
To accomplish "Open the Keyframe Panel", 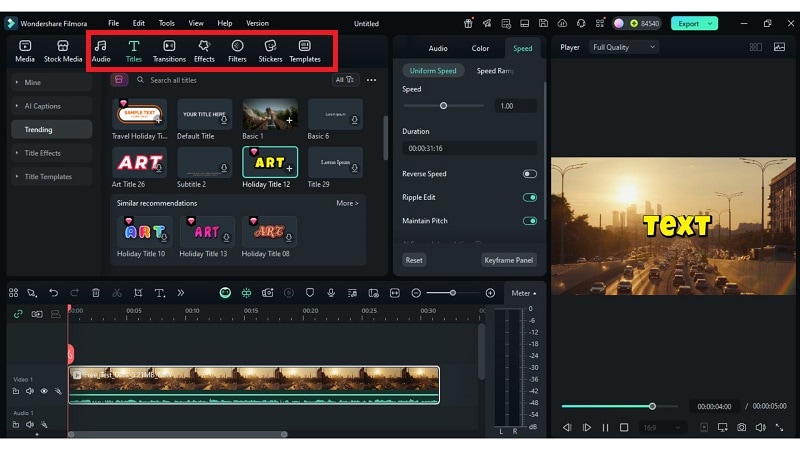I will [509, 260].
